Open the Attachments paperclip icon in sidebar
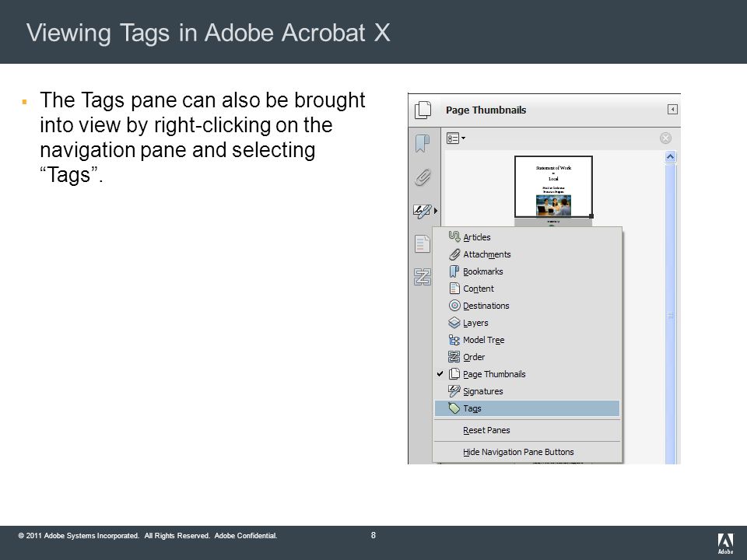This screenshot has height=560, width=747. [423, 177]
